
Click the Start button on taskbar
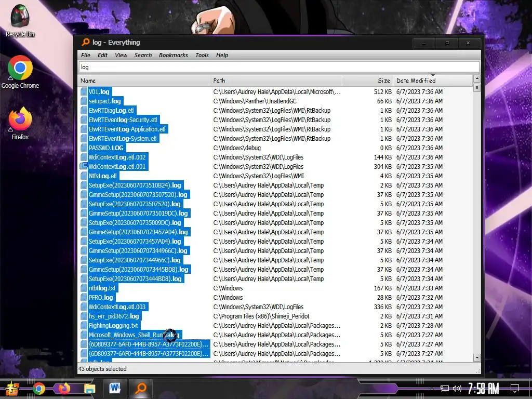tap(12, 389)
